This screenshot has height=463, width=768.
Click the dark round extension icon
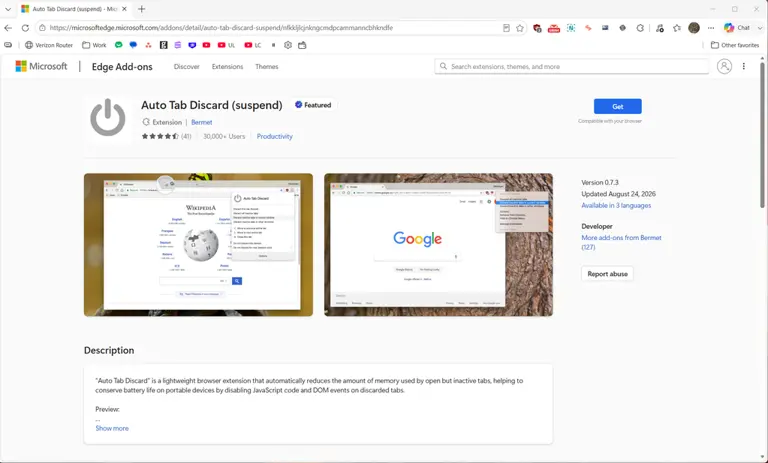coord(623,28)
